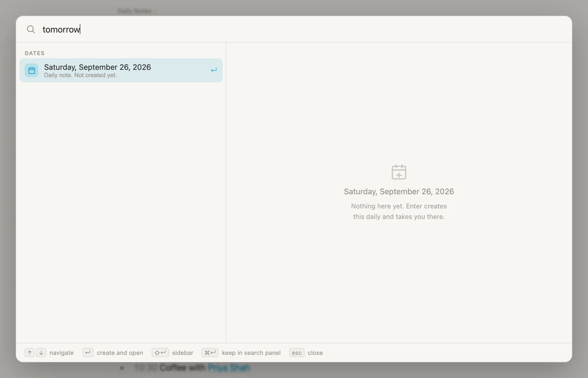Click the magnifying glass search icon

point(31,29)
